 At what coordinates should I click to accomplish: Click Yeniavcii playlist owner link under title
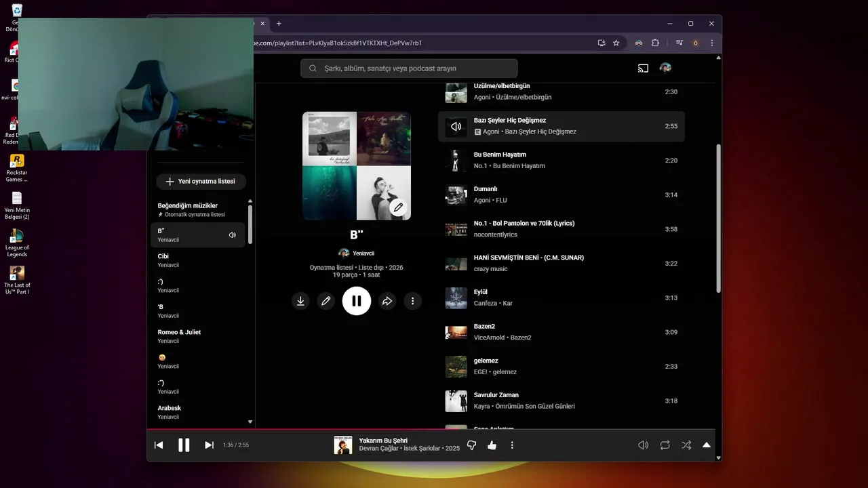click(x=363, y=253)
